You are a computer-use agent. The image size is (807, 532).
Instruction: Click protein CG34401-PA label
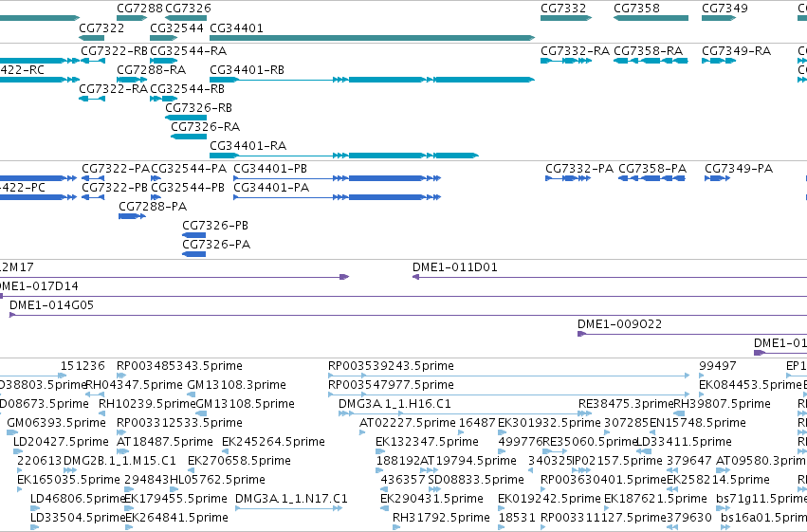point(271,187)
